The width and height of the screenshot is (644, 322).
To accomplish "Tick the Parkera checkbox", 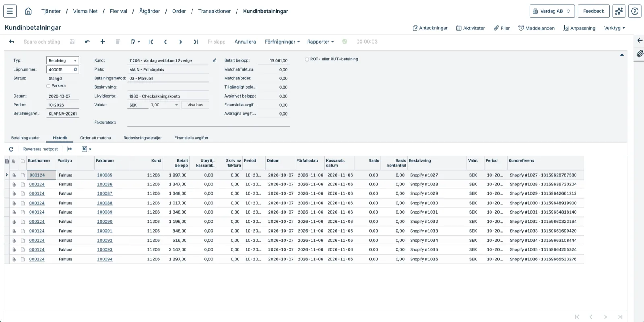I will pyautogui.click(x=48, y=86).
